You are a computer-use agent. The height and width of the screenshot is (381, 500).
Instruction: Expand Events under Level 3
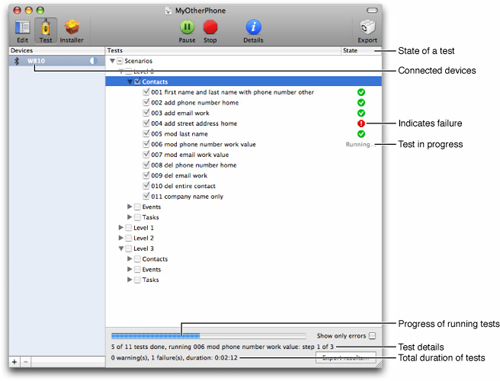(130, 269)
